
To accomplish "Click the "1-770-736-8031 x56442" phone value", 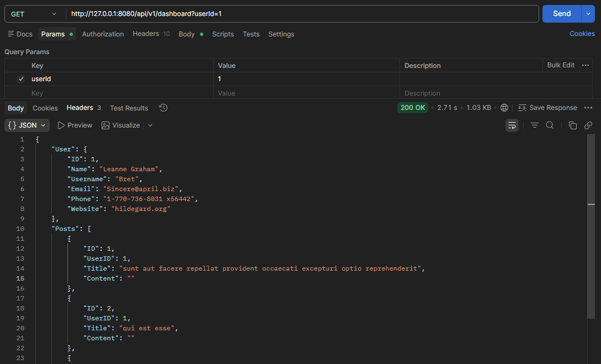I will click(x=149, y=199).
